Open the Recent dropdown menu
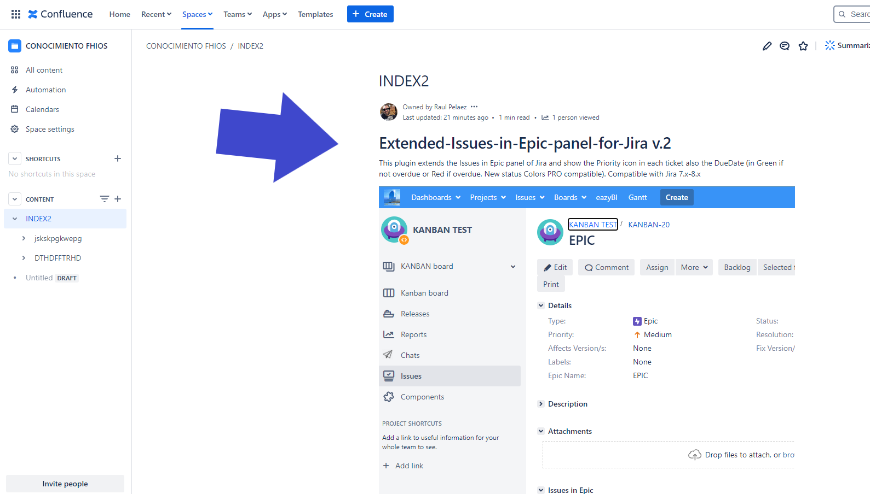This screenshot has height=494, width=870. click(x=156, y=14)
